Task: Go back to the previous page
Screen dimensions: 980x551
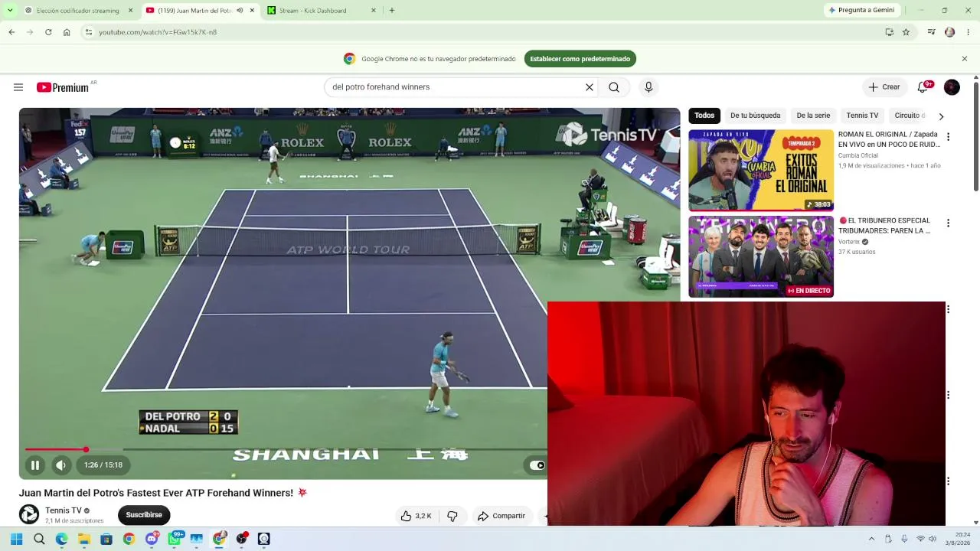Action: pos(11,32)
